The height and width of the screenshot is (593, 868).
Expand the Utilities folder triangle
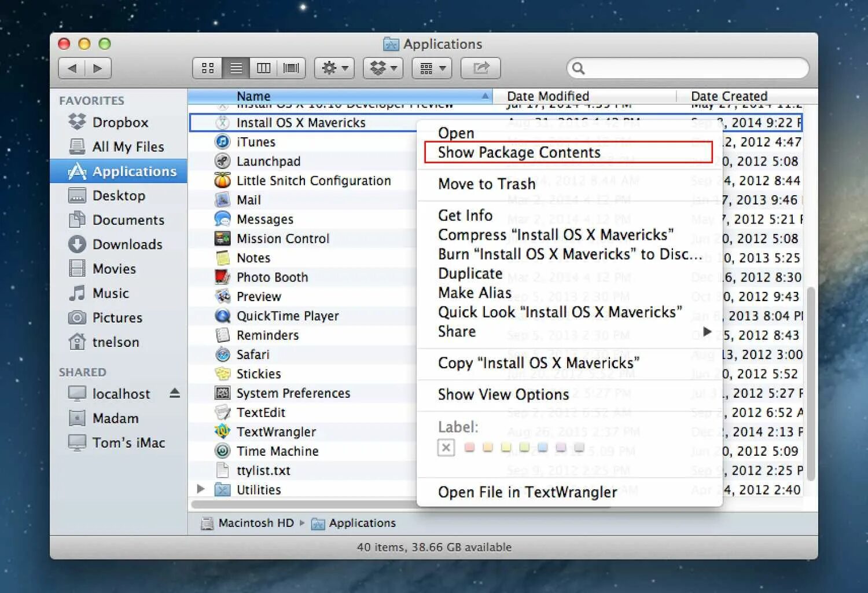(201, 489)
